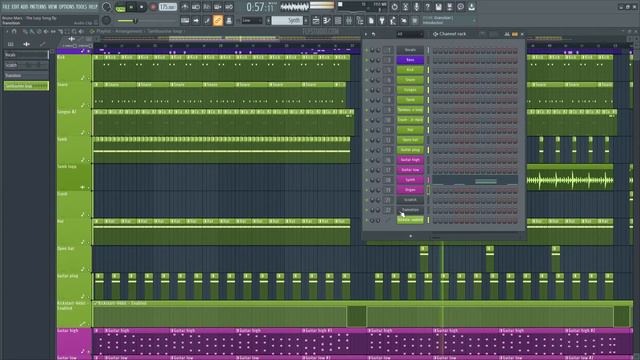
Task: Select the Guitar low channel button
Action: [410, 170]
